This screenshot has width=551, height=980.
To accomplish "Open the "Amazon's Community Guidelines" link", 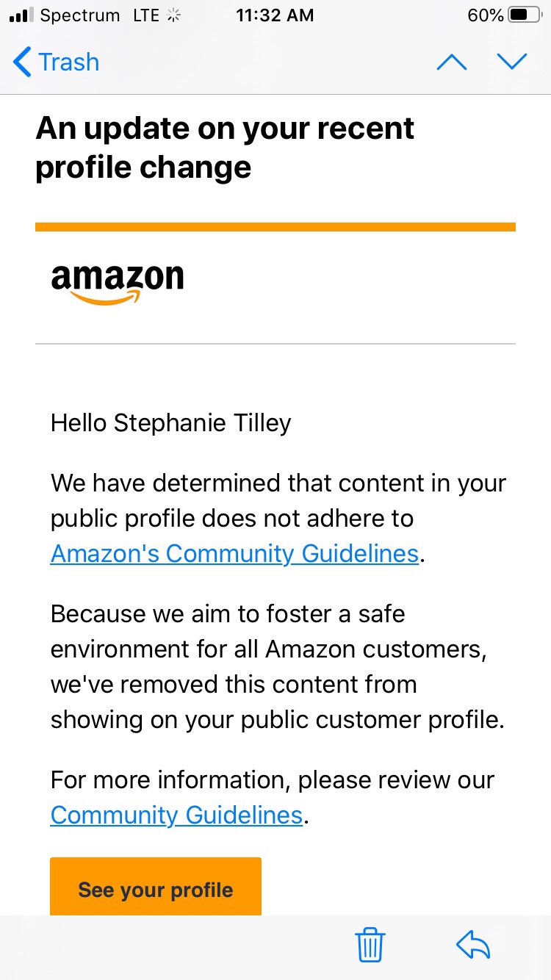I will pyautogui.click(x=234, y=553).
